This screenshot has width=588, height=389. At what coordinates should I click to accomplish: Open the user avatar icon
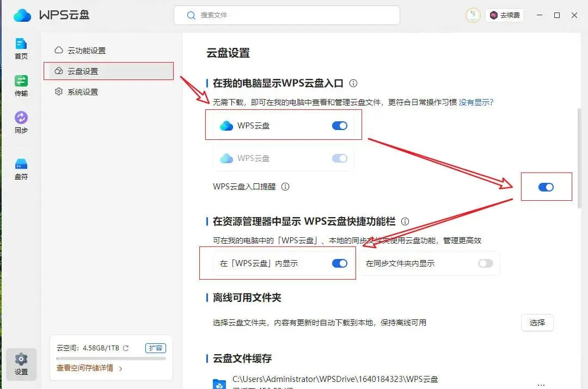coord(473,15)
